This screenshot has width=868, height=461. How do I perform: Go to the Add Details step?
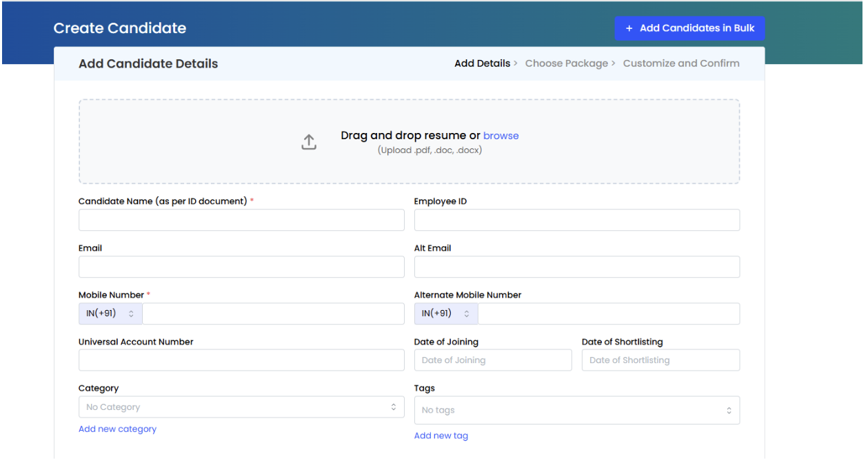(482, 63)
